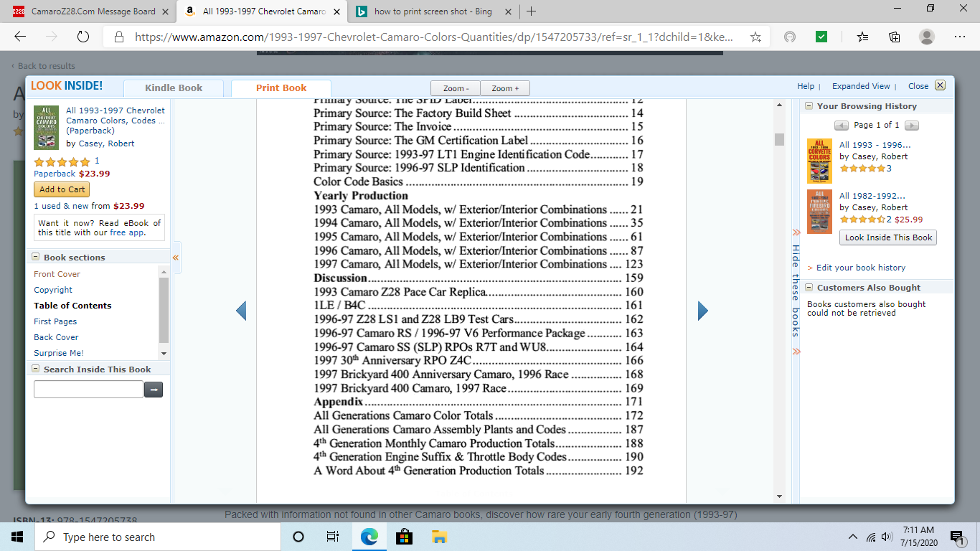Collapse Search Inside This Book section
Screen dimensions: 980x551
(35, 369)
